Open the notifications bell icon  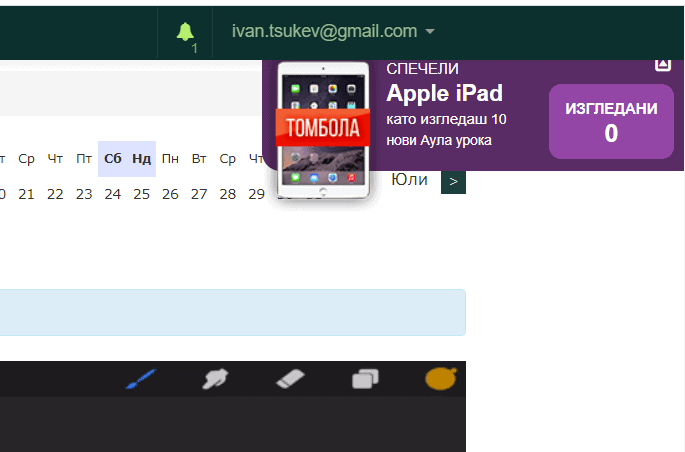pos(185,32)
